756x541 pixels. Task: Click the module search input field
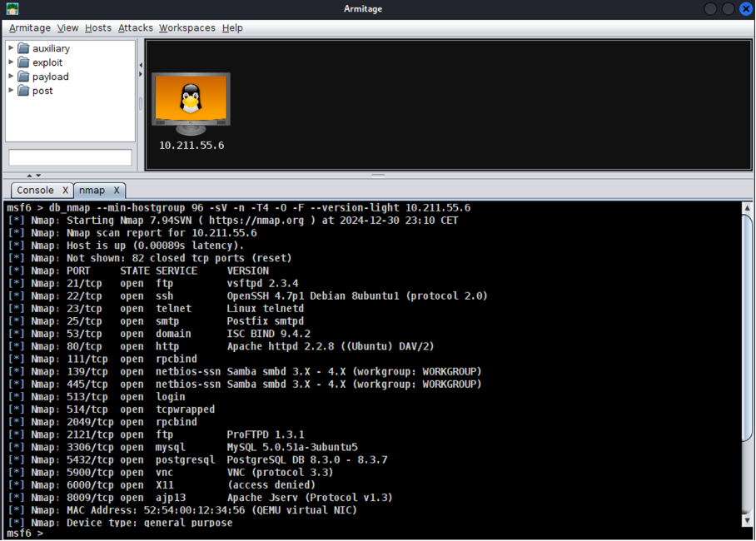[71, 157]
